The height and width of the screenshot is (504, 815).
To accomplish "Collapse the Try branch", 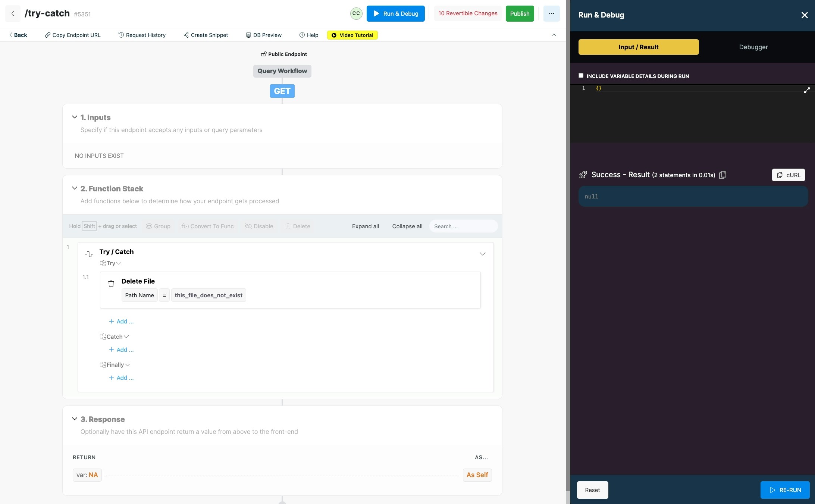I will click(119, 263).
